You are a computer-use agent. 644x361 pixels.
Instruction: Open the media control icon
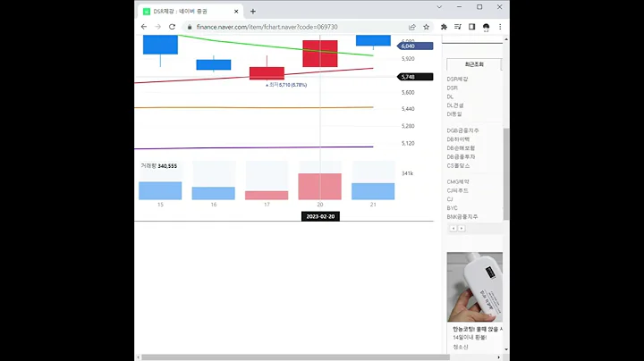(458, 27)
